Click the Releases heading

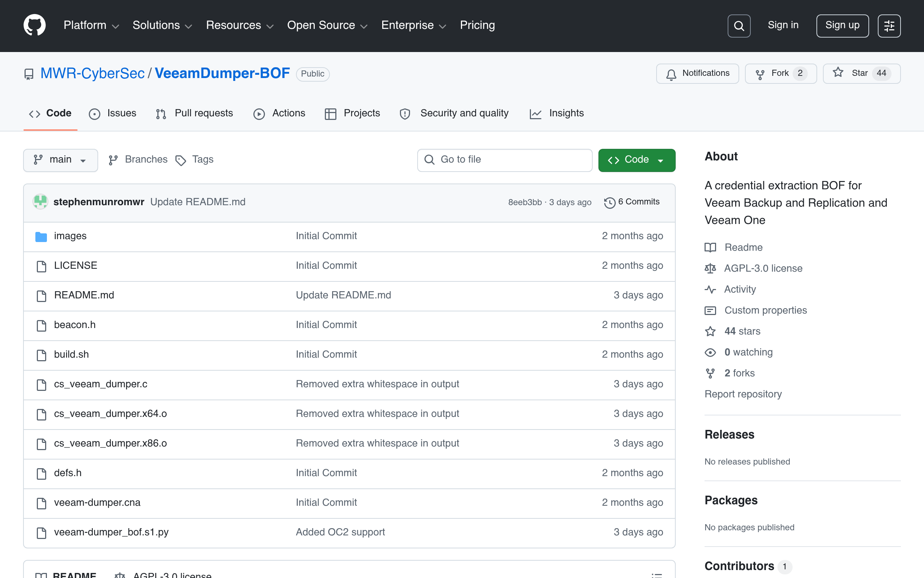(729, 435)
